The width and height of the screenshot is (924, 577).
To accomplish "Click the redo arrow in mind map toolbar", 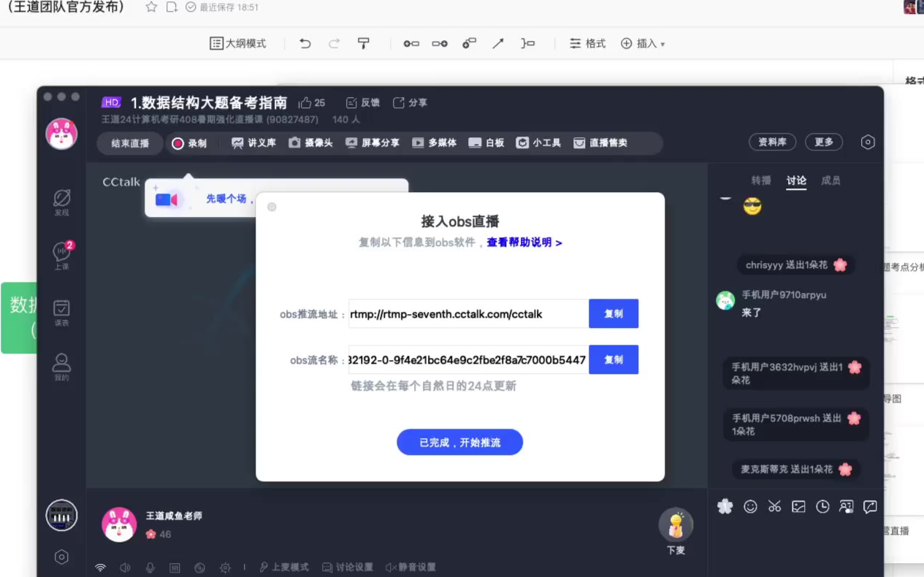I will click(334, 44).
